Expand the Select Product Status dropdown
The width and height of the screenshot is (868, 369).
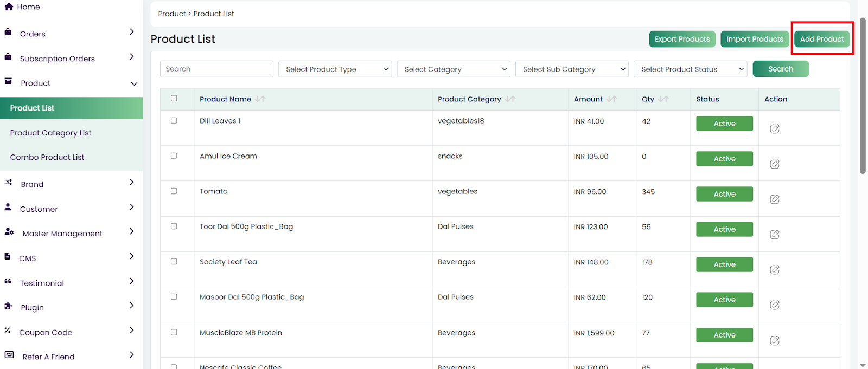pyautogui.click(x=690, y=69)
